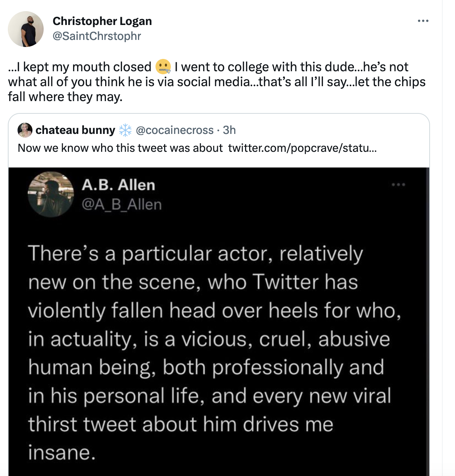This screenshot has width=455, height=476.
Task: Open the embedded screenshot of the actor tweet
Action: click(219, 321)
